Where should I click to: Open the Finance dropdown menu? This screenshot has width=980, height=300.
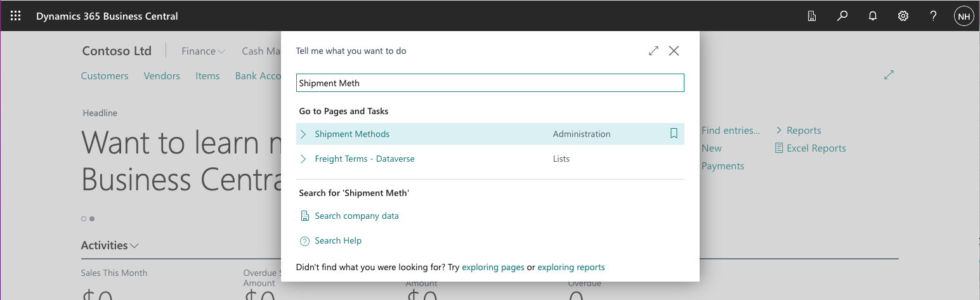[203, 51]
